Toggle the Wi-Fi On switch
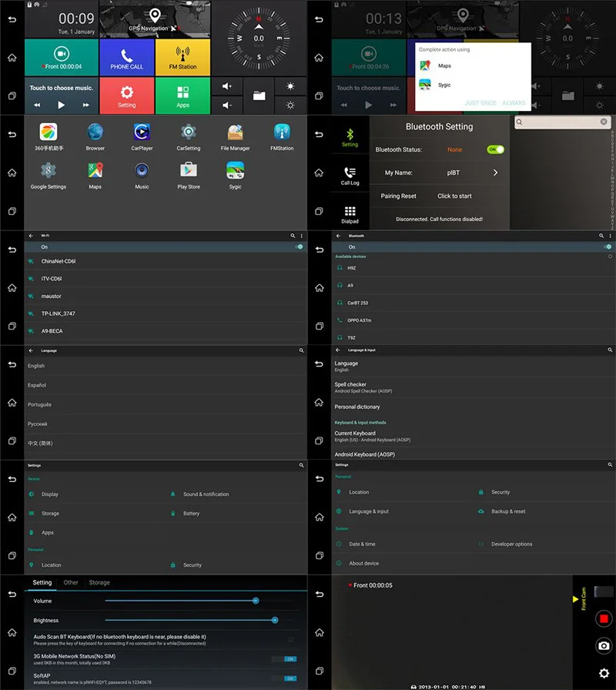The height and width of the screenshot is (690, 616). 300,247
